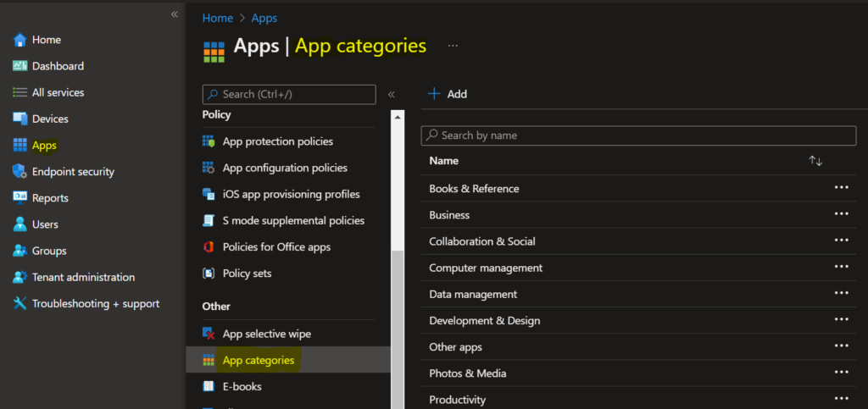Image resolution: width=868 pixels, height=409 pixels.
Task: Select the Development & Design row text
Action: click(485, 321)
